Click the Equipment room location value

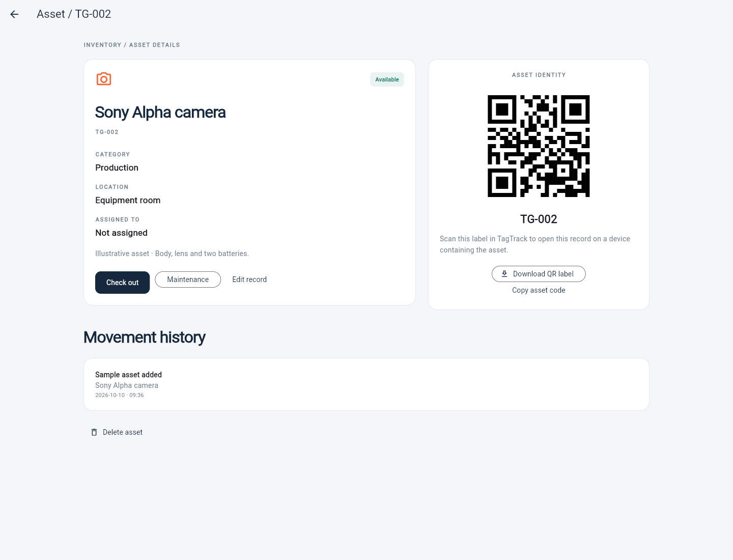[x=128, y=200]
